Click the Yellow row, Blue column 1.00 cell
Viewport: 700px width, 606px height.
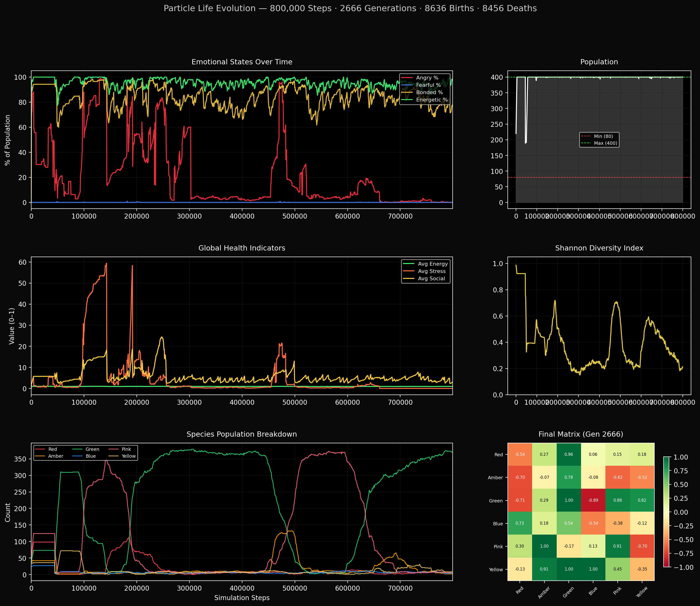tap(593, 569)
